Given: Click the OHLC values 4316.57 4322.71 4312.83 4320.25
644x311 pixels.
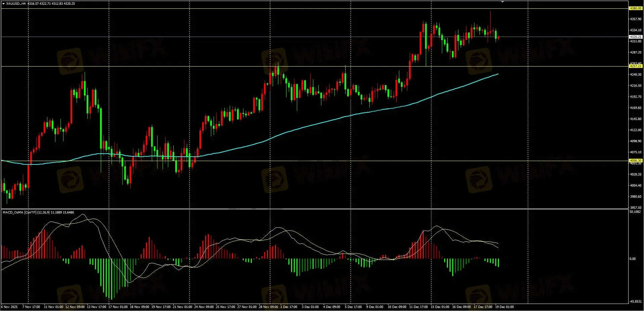Looking at the screenshot, I should click(51, 4).
